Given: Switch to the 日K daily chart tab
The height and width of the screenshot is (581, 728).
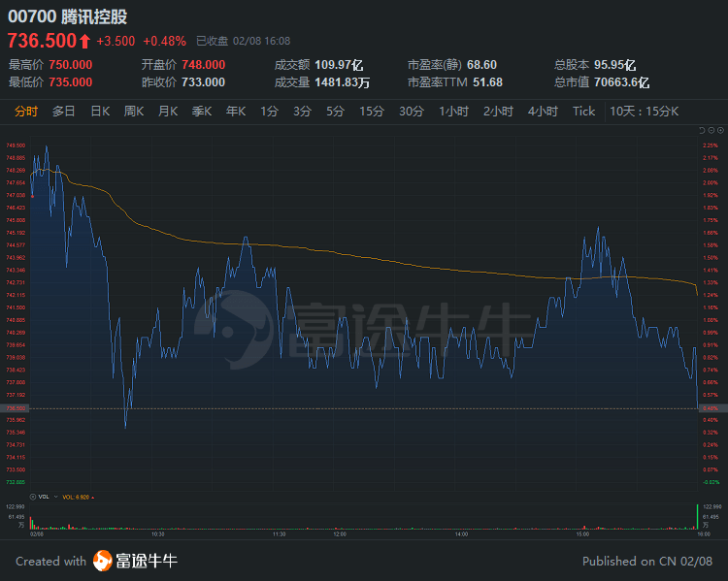Looking at the screenshot, I should click(100, 112).
